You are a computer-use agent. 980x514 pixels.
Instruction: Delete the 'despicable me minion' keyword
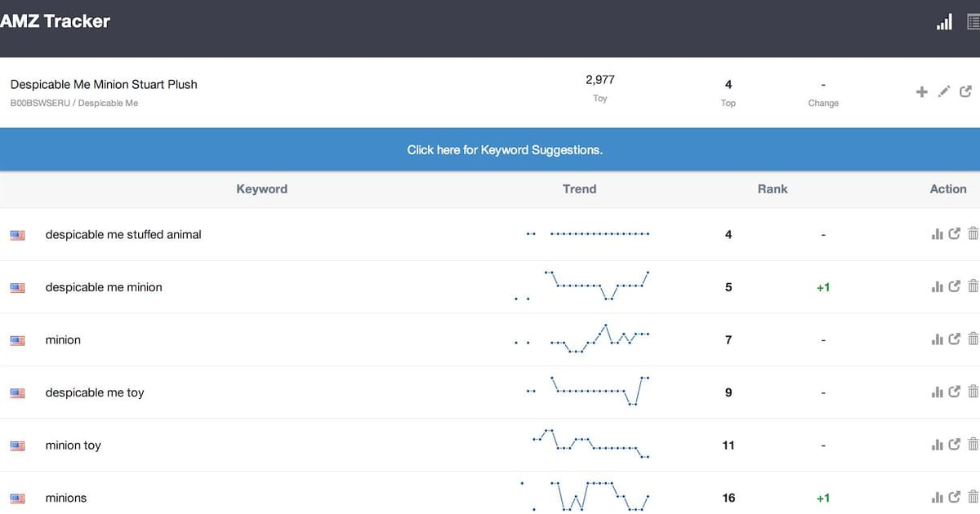coord(973,287)
